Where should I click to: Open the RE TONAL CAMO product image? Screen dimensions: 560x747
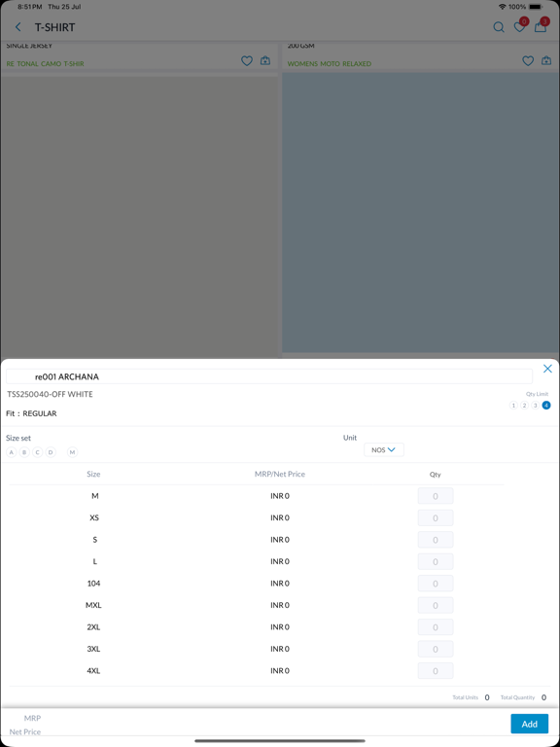pyautogui.click(x=139, y=217)
